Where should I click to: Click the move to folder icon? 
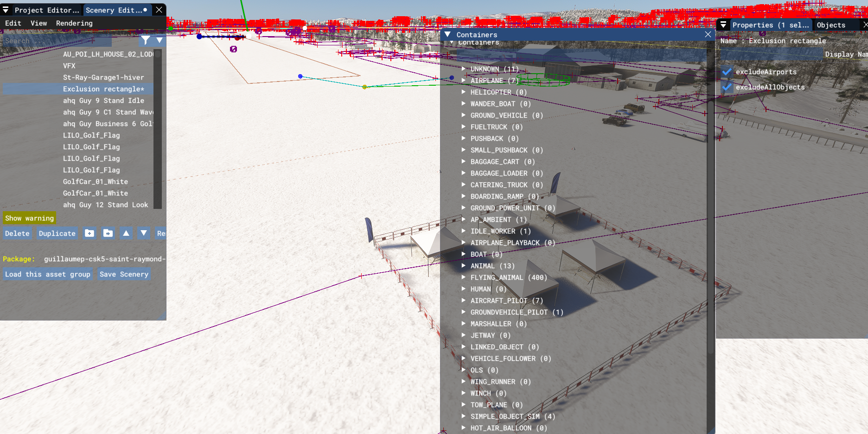pos(108,233)
